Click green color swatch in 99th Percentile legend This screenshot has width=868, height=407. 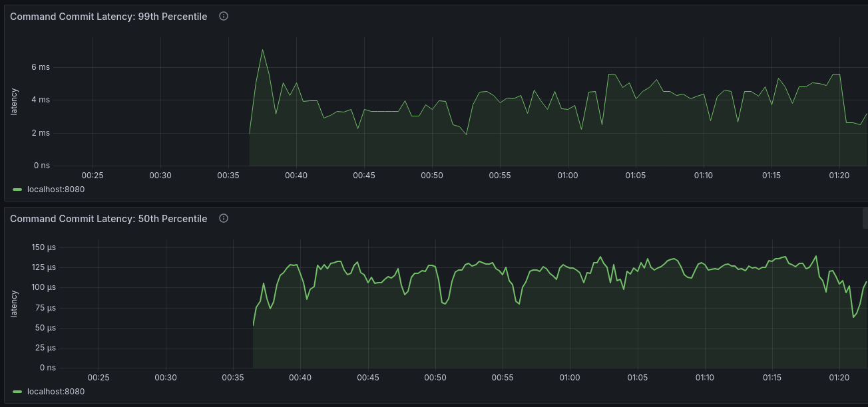click(17, 190)
